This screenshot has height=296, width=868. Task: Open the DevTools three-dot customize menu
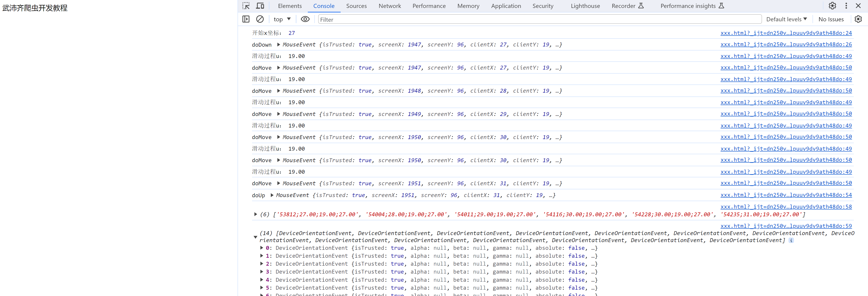click(846, 6)
